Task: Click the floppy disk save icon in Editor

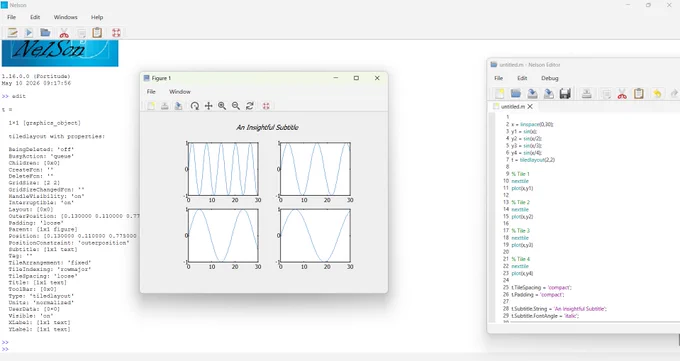Action: 565,93
